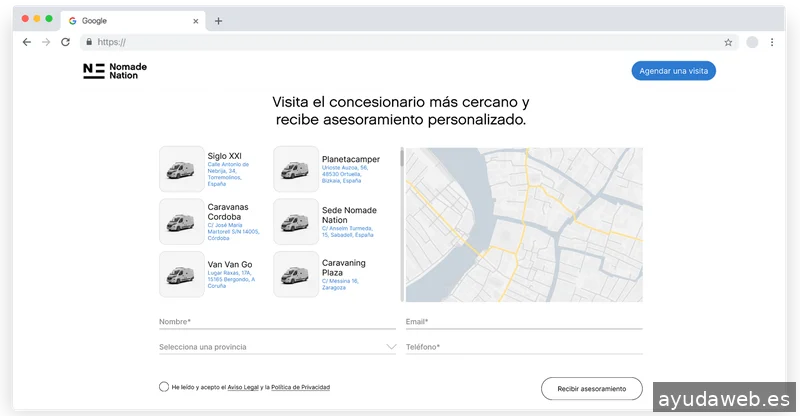Click the Caravanas Cordoba dealer name

pos(228,212)
